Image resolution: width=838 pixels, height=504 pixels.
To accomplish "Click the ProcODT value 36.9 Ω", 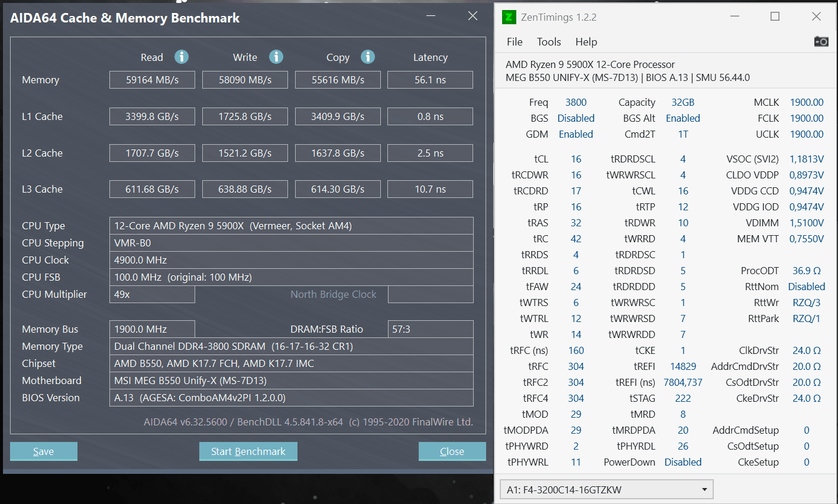I will pyautogui.click(x=807, y=271).
